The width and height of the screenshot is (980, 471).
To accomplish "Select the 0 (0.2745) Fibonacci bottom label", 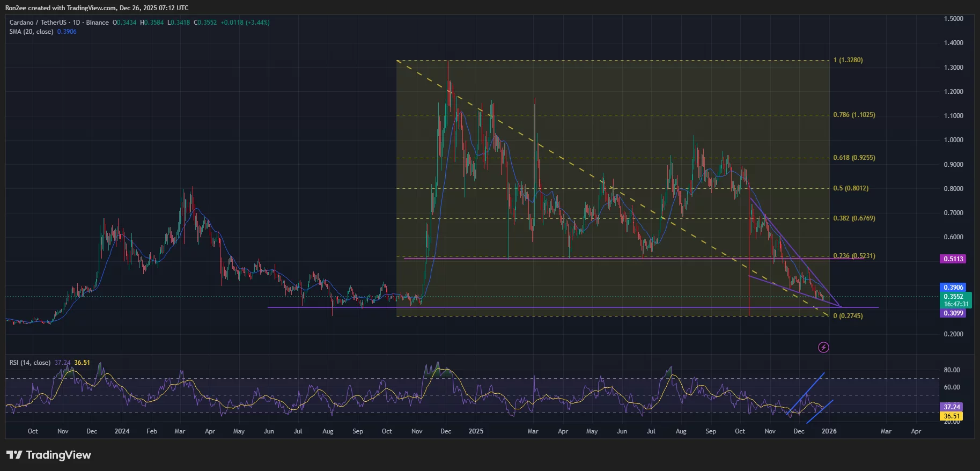I will (848, 316).
